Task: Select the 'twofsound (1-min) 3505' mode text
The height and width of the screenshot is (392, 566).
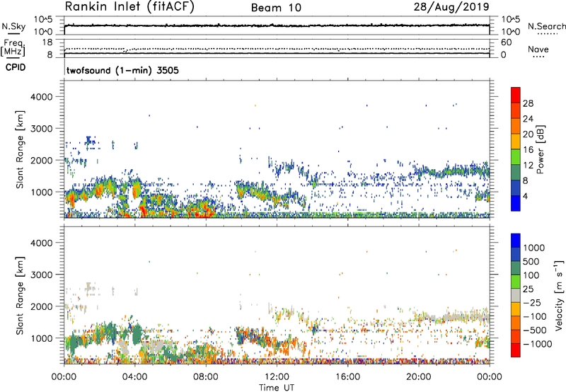Action: click(x=122, y=70)
